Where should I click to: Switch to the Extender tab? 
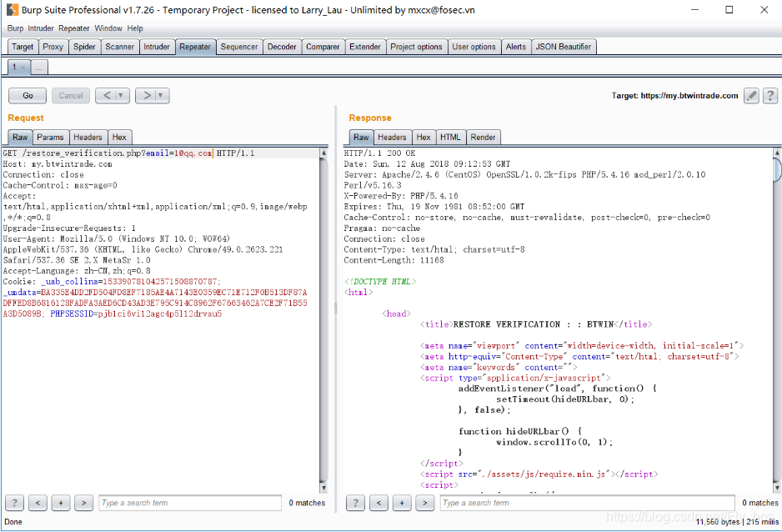(x=365, y=47)
